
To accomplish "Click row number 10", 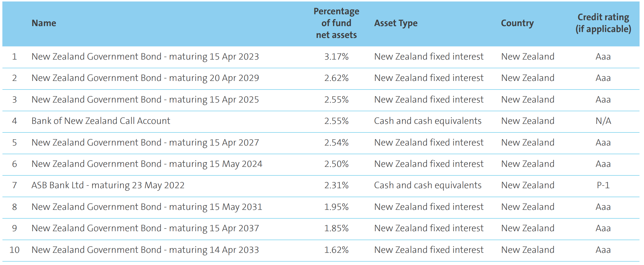I will [x=15, y=250].
